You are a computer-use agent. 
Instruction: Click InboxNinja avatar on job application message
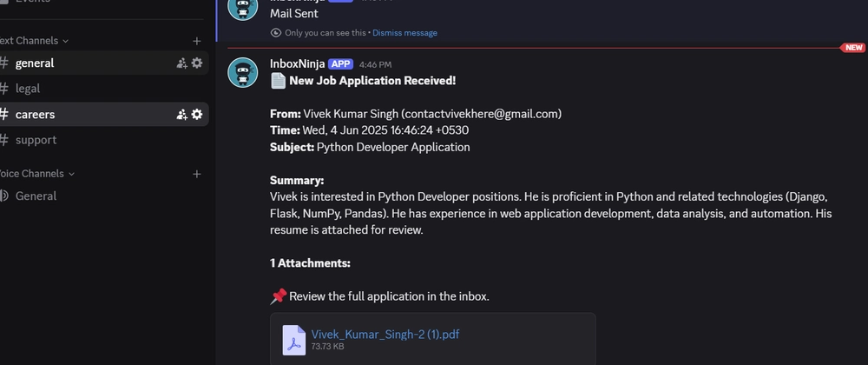[x=243, y=72]
